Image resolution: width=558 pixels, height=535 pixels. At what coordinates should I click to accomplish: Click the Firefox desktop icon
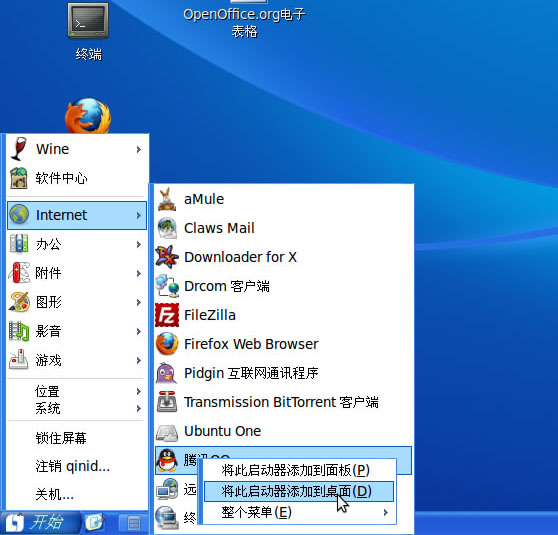tap(88, 116)
